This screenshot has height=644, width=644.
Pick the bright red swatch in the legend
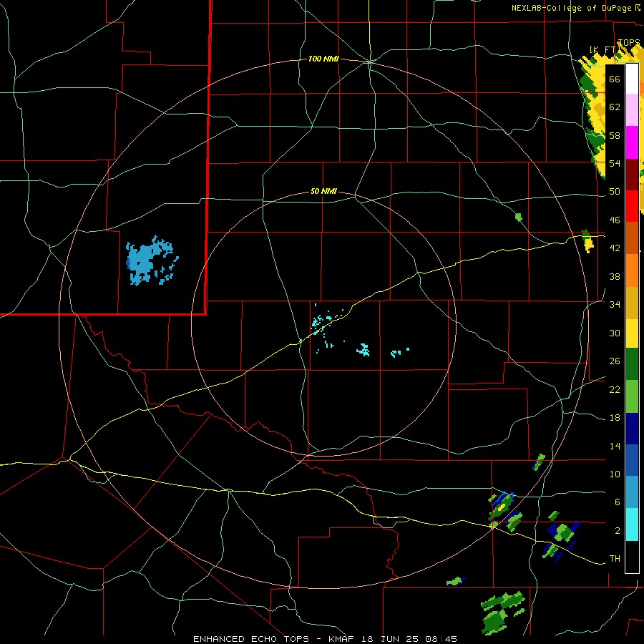tap(632, 206)
